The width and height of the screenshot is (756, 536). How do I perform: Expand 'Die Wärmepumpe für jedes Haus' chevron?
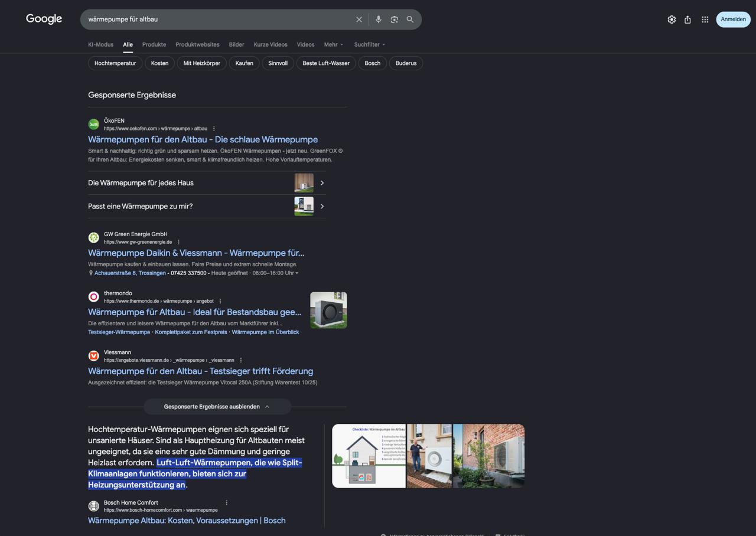[322, 183]
